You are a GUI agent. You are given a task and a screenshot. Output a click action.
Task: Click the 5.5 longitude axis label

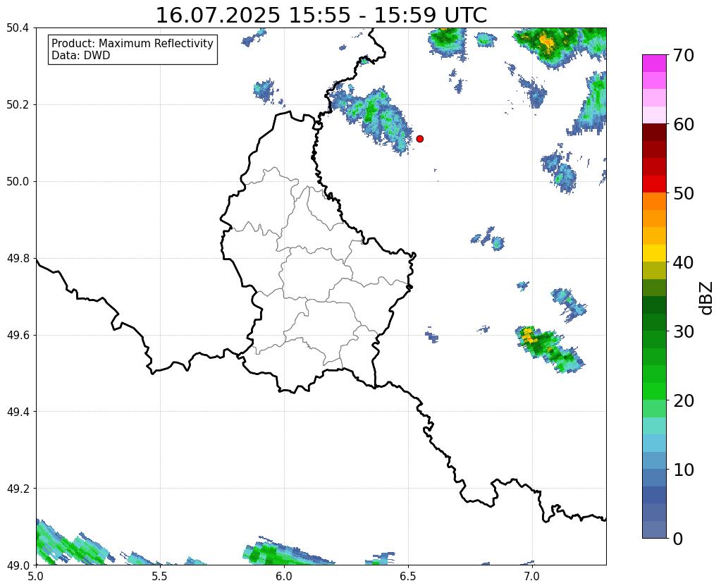(x=160, y=577)
